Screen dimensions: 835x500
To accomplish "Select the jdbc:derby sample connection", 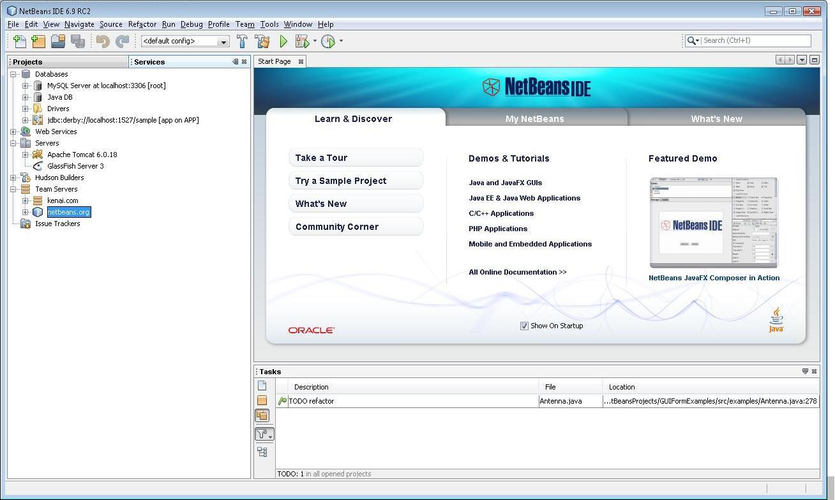I will (x=123, y=120).
